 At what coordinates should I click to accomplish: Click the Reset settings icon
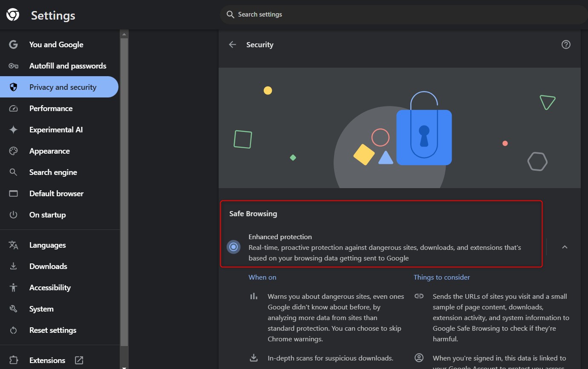pos(13,330)
